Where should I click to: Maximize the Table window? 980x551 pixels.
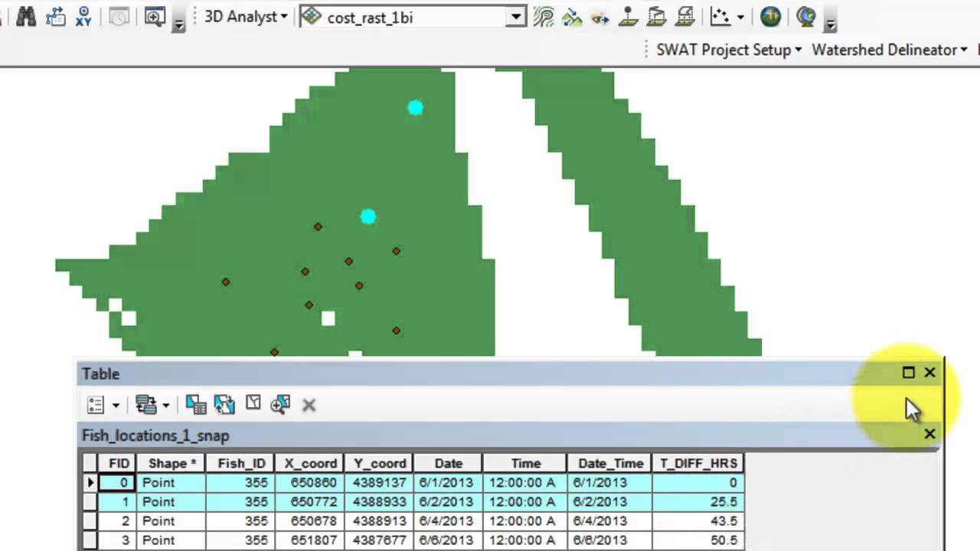tap(909, 373)
